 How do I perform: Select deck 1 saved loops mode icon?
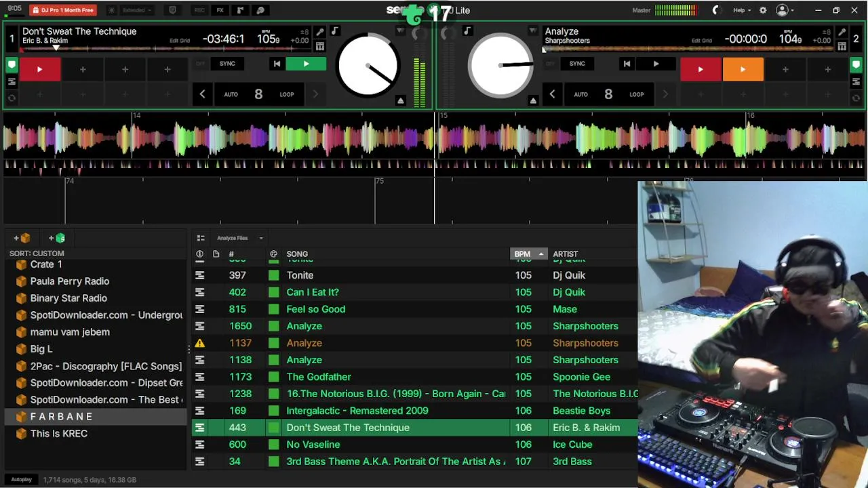click(12, 81)
